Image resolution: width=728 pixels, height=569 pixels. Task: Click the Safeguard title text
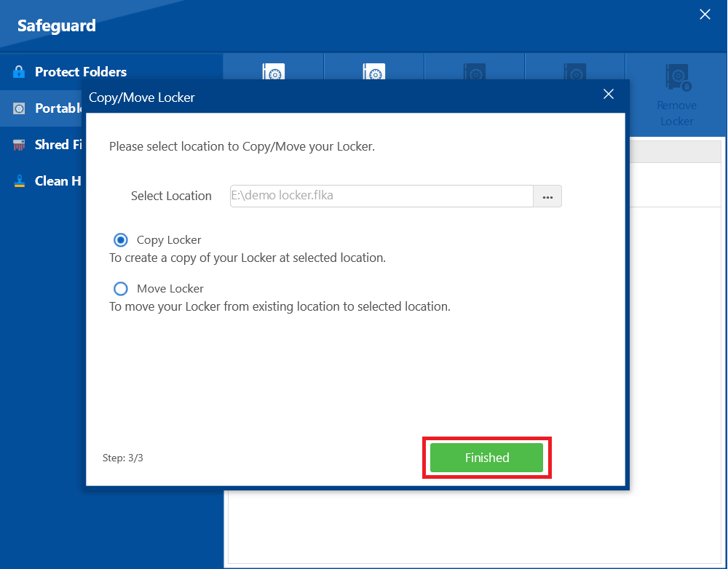57,25
